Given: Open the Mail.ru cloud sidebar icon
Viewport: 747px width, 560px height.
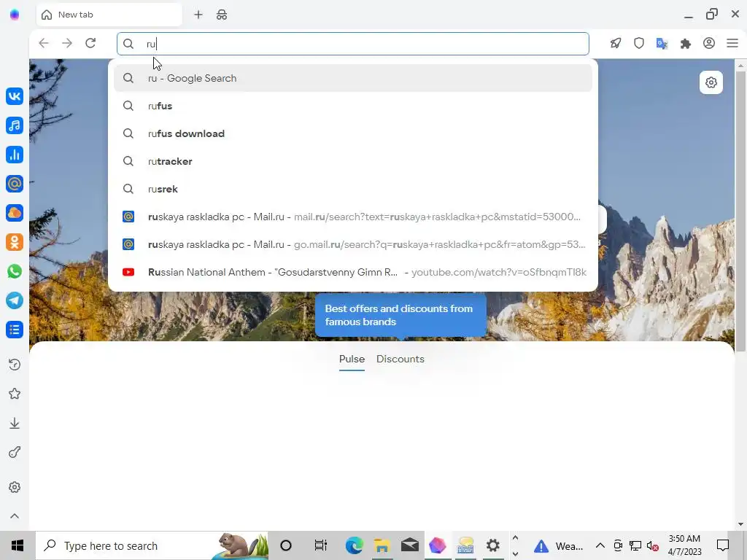Looking at the screenshot, I should click(x=15, y=213).
